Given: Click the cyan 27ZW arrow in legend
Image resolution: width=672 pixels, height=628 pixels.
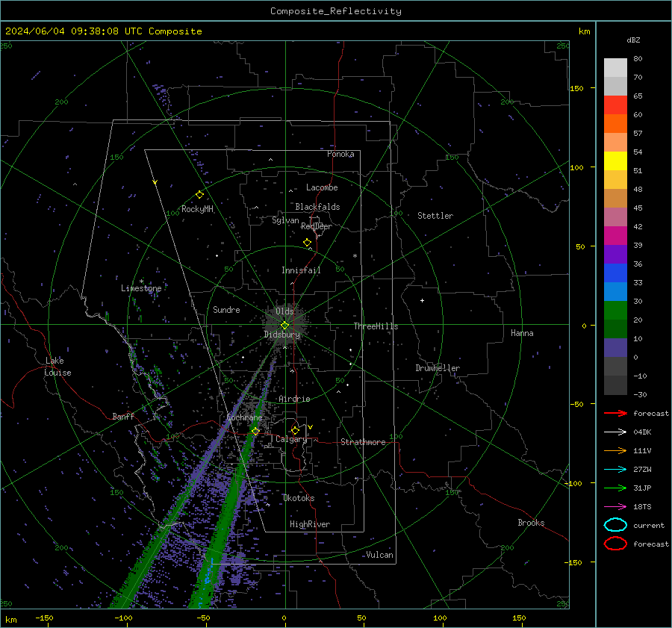Looking at the screenshot, I should click(615, 470).
